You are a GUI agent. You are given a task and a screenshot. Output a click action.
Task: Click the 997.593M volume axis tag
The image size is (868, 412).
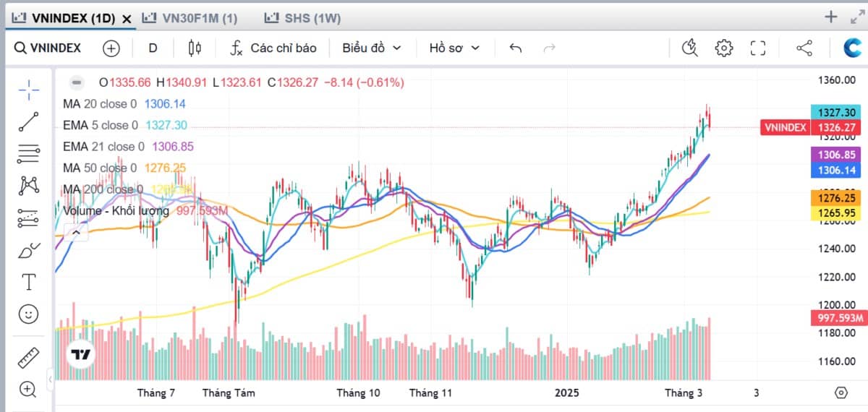pos(838,318)
